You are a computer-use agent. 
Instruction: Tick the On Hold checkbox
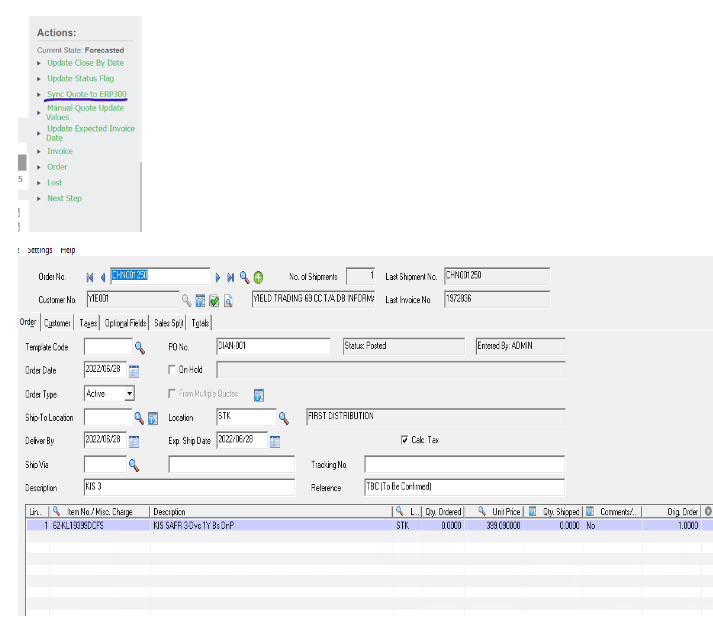(x=172, y=370)
